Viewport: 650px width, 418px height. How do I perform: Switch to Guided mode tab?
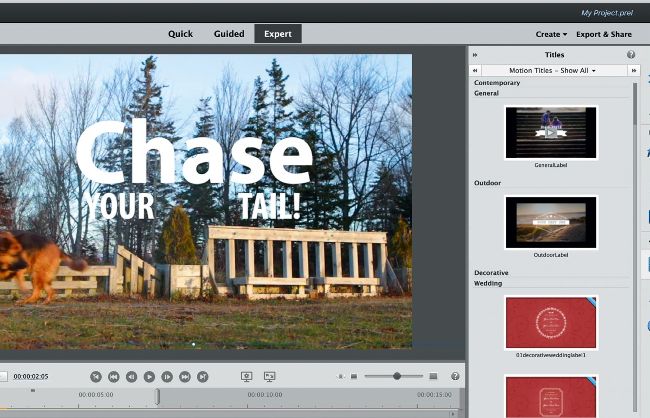tap(229, 34)
